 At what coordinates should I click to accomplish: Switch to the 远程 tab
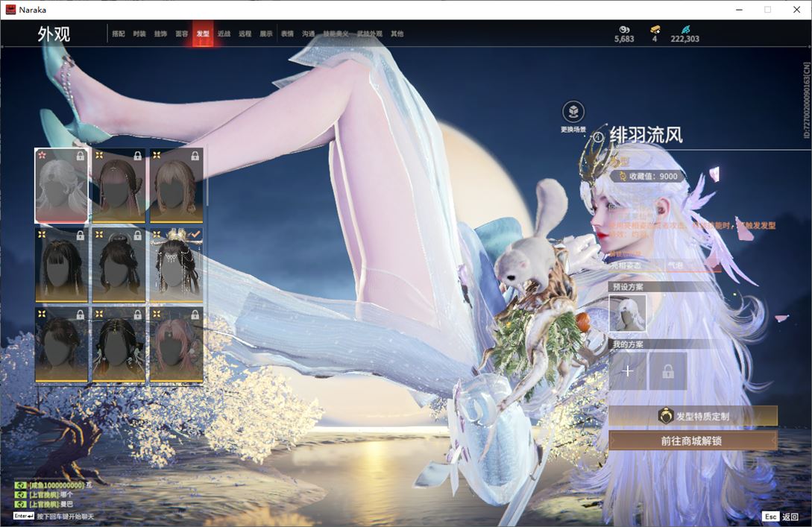(x=245, y=34)
